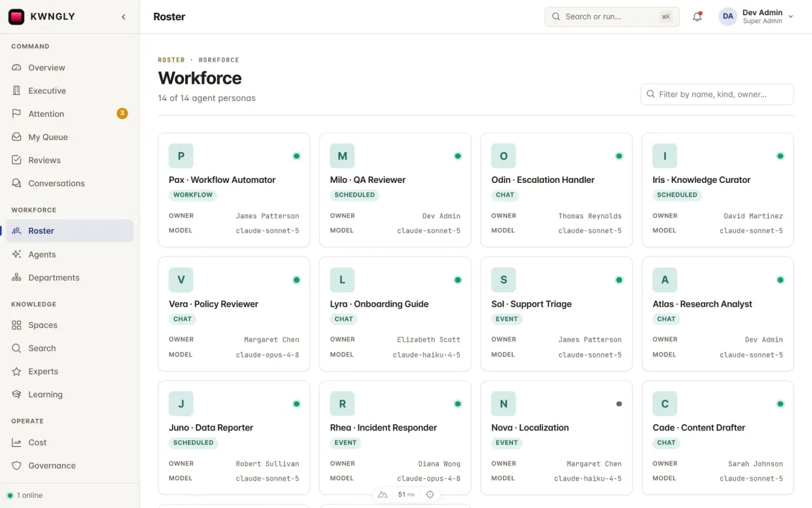Focus the Search or run box

tap(612, 17)
